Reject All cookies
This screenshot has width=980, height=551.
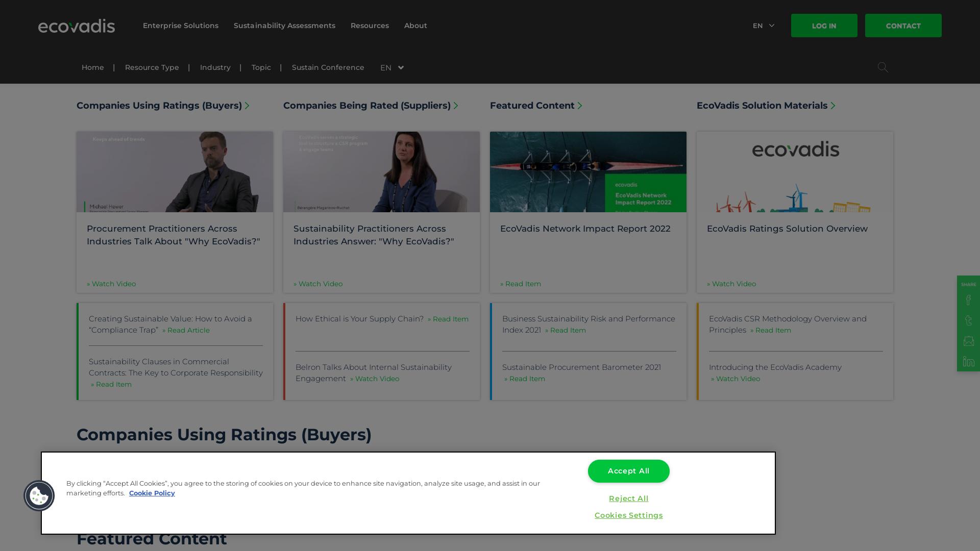click(x=628, y=498)
